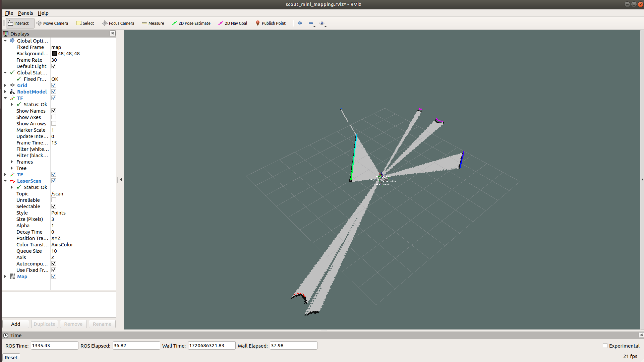The height and width of the screenshot is (362, 644).
Task: Click the first TF display icon
Action: coord(12,98)
